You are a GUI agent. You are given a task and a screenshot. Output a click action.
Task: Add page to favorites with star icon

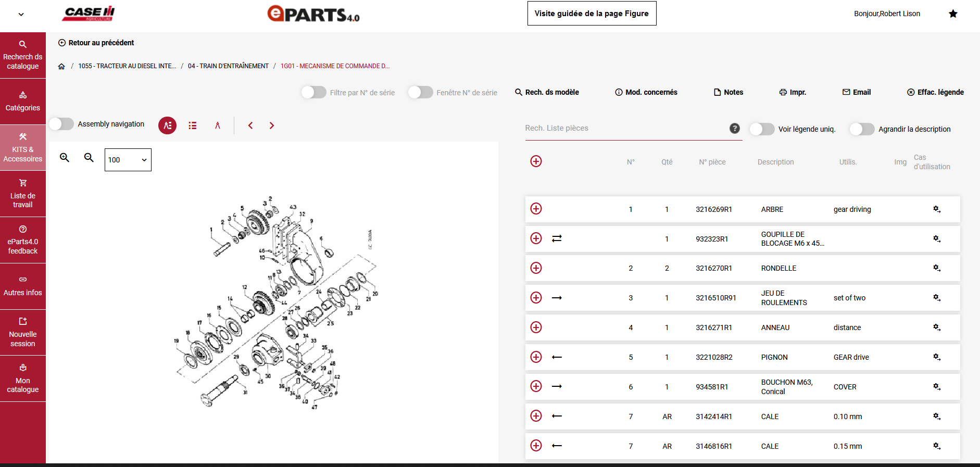953,14
